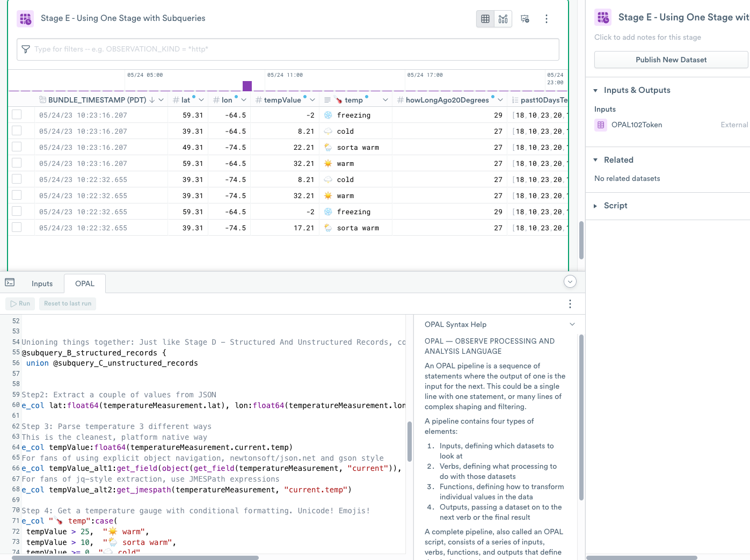The height and width of the screenshot is (560, 750).
Task: Click the data table vertical scrollbar
Action: click(x=581, y=240)
